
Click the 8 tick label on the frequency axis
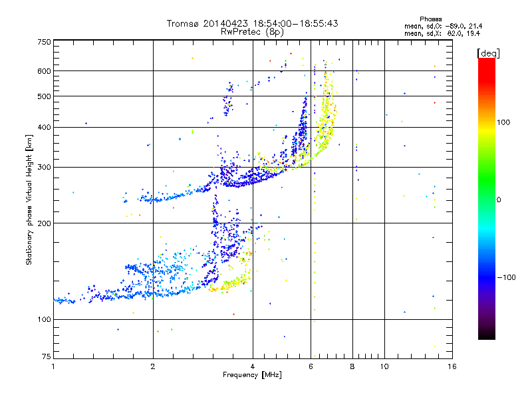click(x=352, y=366)
